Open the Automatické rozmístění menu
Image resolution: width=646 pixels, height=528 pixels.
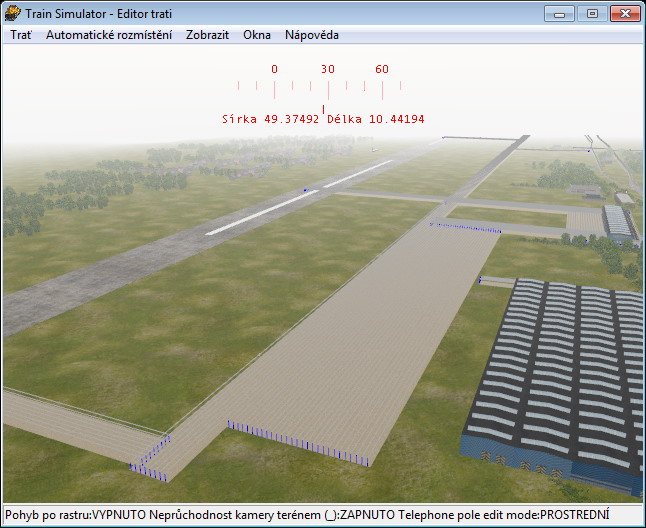pos(109,35)
